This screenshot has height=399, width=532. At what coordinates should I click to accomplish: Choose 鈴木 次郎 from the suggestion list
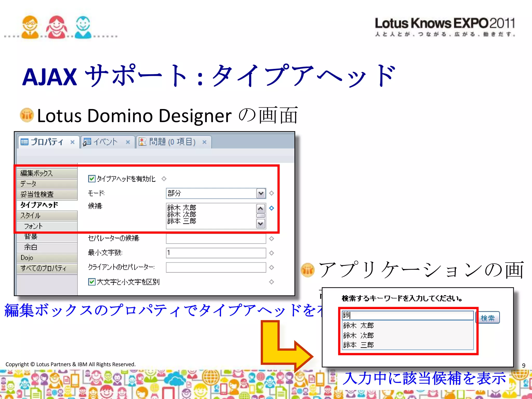coord(358,335)
